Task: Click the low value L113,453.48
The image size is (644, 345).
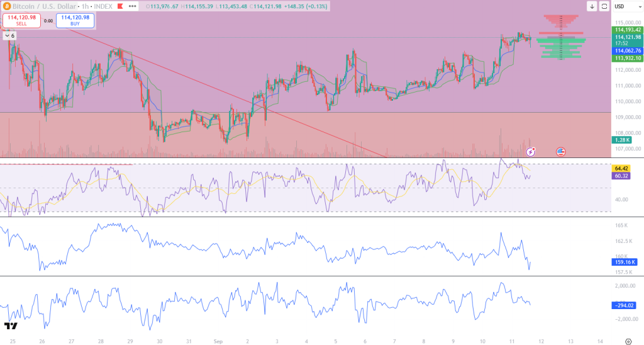Action: pos(231,6)
